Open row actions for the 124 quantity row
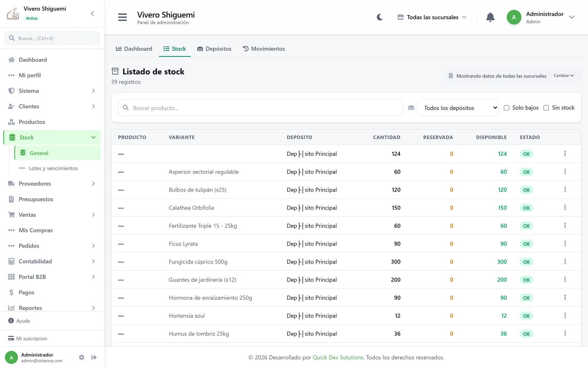The height and width of the screenshot is (368, 588). 565,153
